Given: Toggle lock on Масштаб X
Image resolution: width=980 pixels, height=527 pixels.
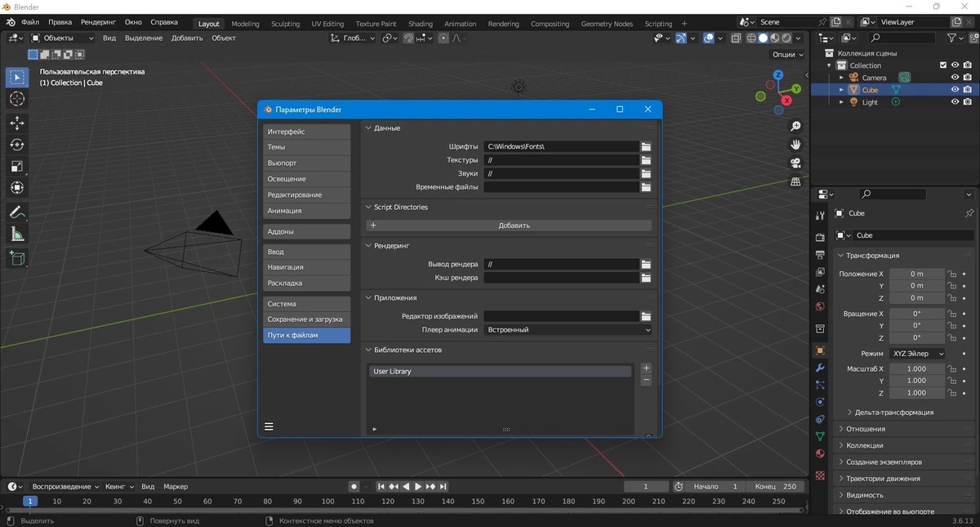Looking at the screenshot, I should 952,369.
